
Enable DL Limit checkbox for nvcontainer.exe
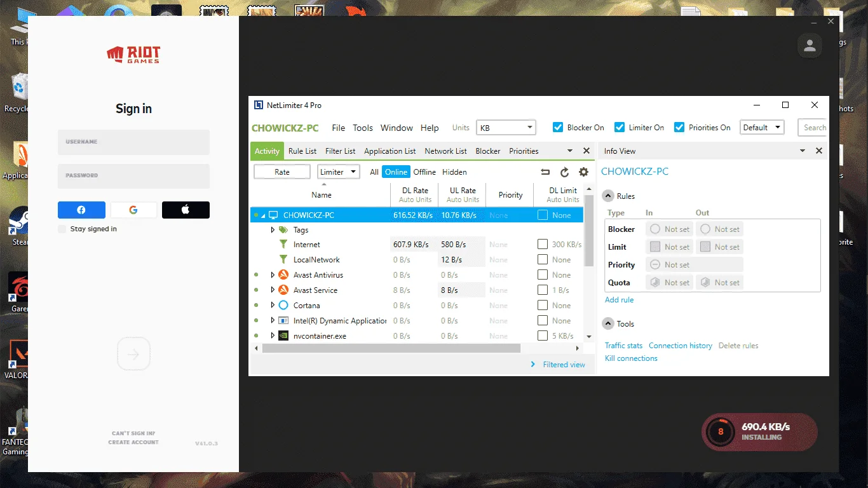(543, 336)
